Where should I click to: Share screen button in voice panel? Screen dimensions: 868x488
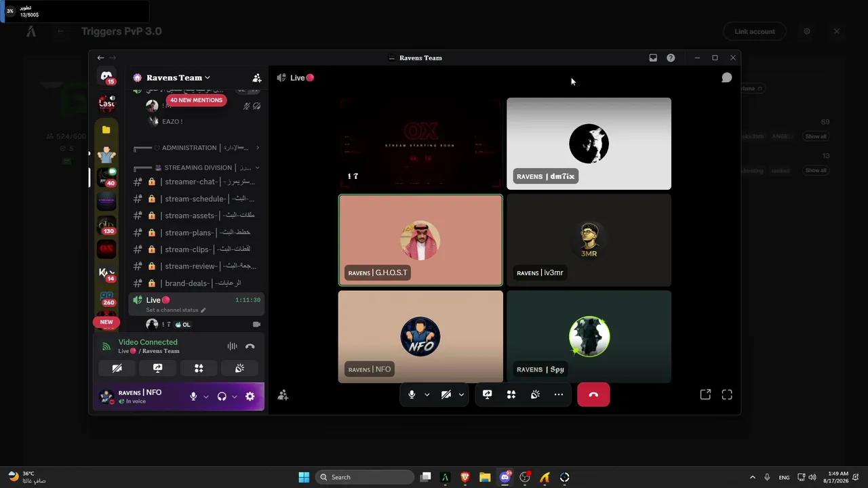click(x=158, y=368)
